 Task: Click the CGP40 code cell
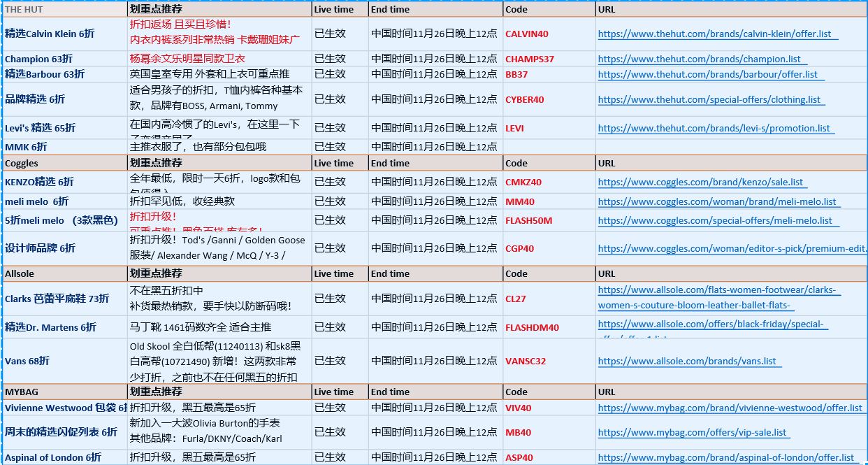click(x=549, y=248)
